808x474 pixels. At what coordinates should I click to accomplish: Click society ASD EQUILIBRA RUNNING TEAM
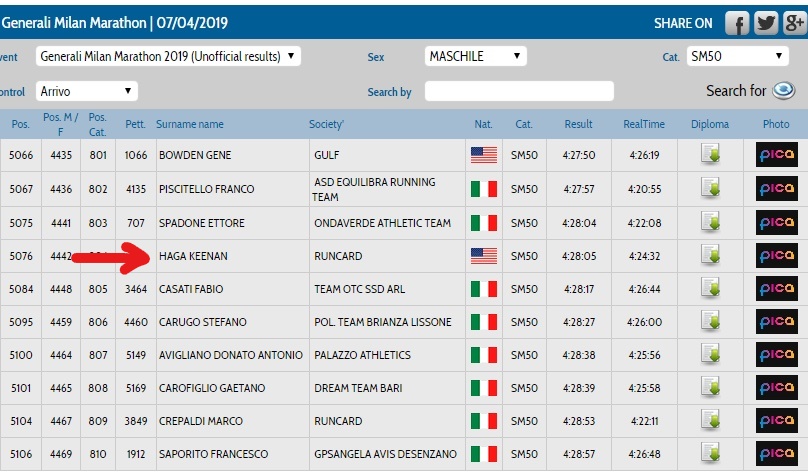pyautogui.click(x=374, y=189)
